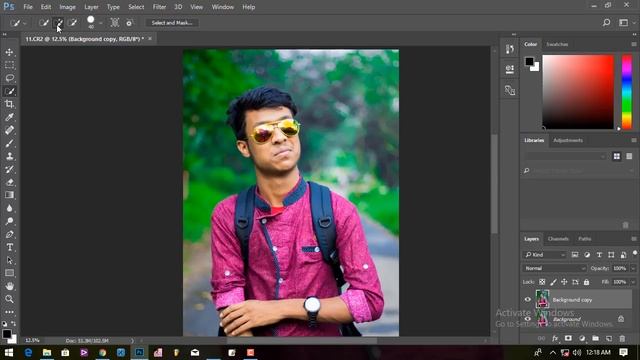Select the Eyedropper tool
640x360 pixels.
pyautogui.click(x=9, y=117)
